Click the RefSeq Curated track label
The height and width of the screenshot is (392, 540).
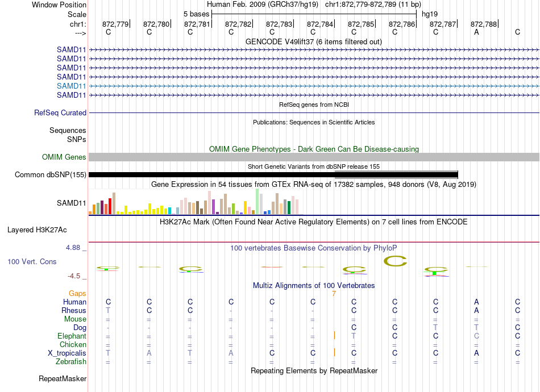coord(60,112)
